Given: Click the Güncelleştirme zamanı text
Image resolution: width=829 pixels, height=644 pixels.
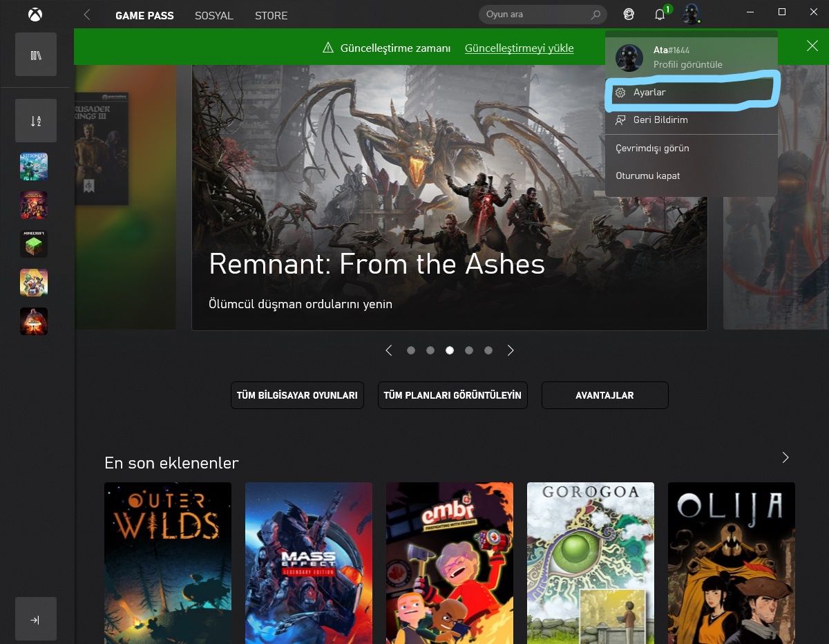Looking at the screenshot, I should tap(395, 48).
